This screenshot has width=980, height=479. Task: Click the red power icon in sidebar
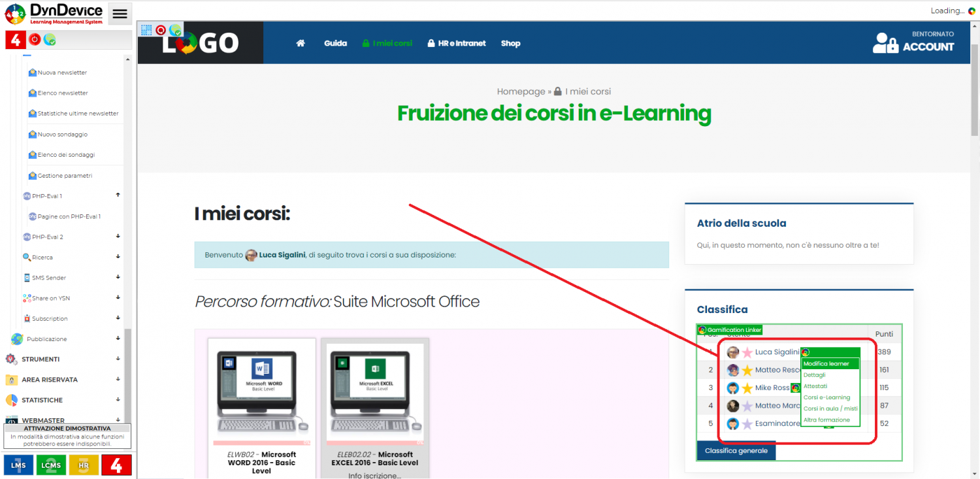pyautogui.click(x=35, y=40)
